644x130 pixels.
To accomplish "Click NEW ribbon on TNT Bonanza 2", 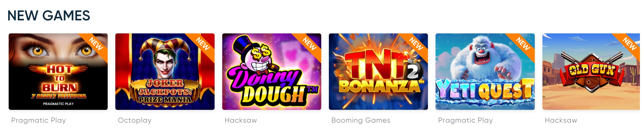I will point(416,44).
